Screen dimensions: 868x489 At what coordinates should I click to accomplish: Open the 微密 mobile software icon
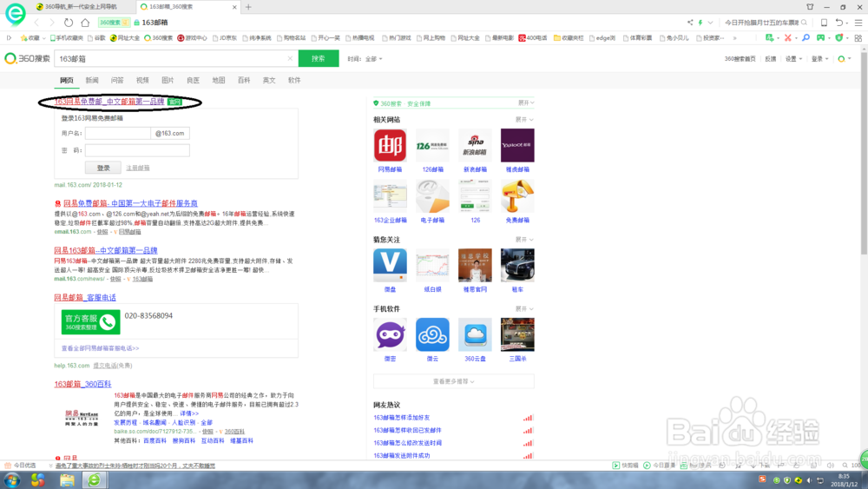pos(390,334)
